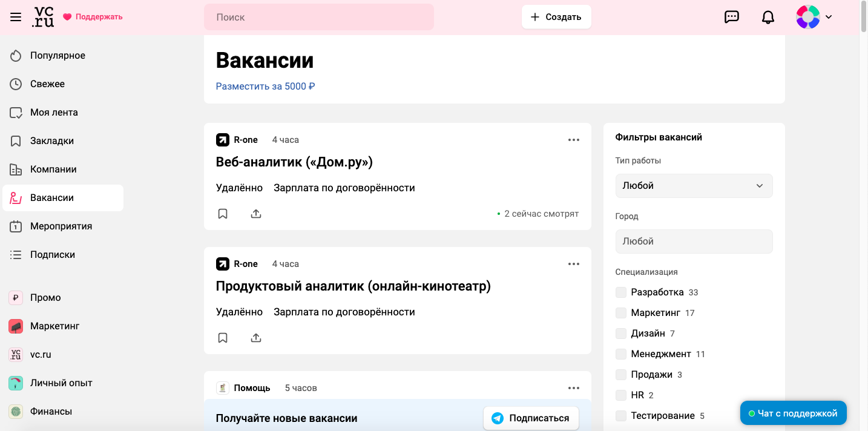Bookmark the «Веб-аналитик (Дом.ру)» vacancy
Viewport: 868px width, 431px height.
(x=223, y=213)
